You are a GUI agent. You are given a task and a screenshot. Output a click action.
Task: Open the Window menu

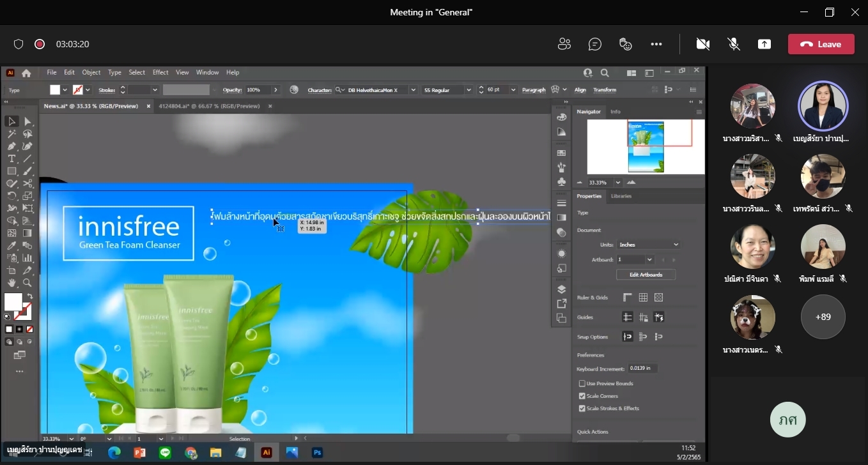(x=207, y=73)
